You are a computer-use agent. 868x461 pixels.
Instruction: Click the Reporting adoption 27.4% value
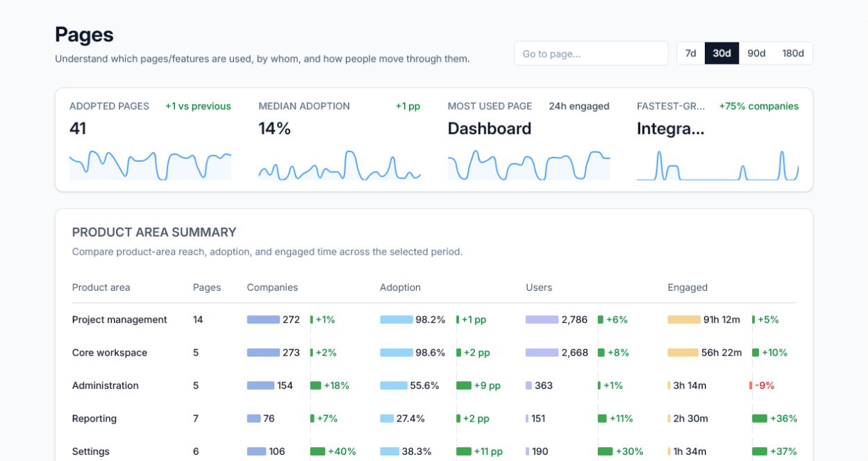point(410,419)
